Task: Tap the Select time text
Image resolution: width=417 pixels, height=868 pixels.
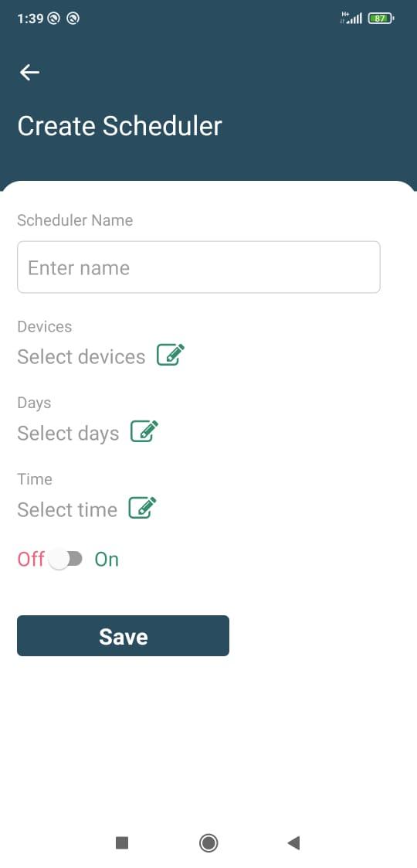Action: [67, 509]
